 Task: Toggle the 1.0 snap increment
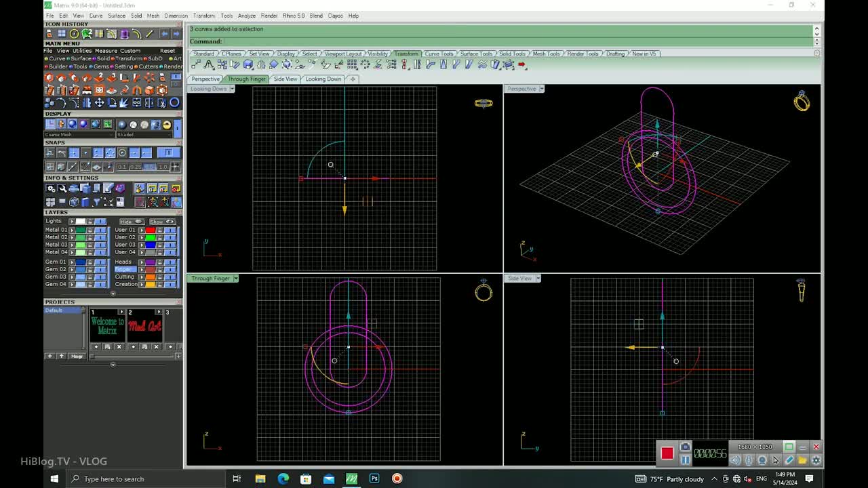click(x=163, y=167)
